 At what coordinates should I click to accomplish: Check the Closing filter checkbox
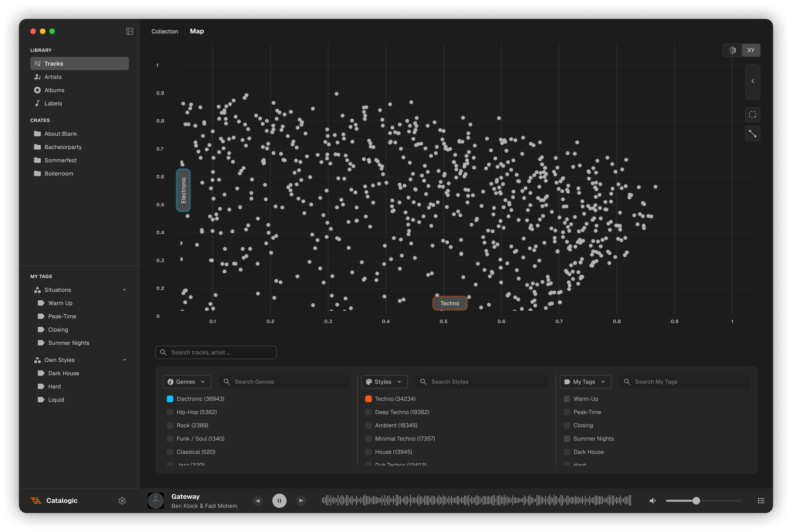coord(567,425)
